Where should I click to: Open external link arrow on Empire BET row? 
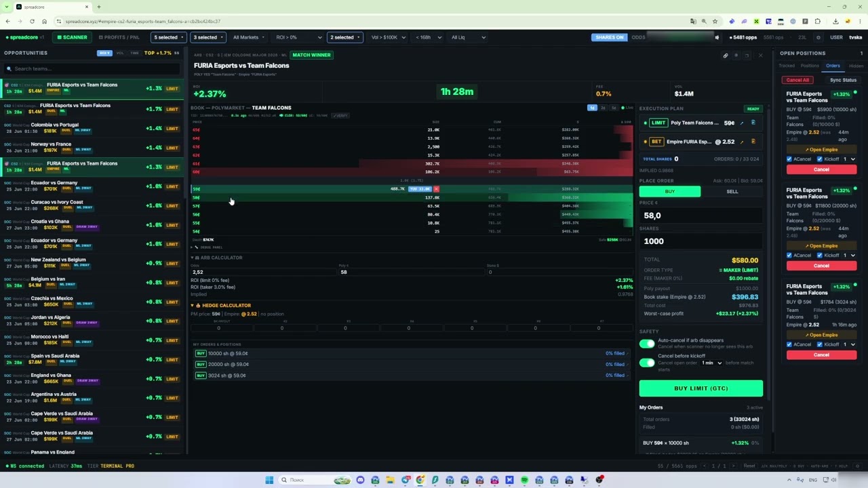click(x=742, y=142)
